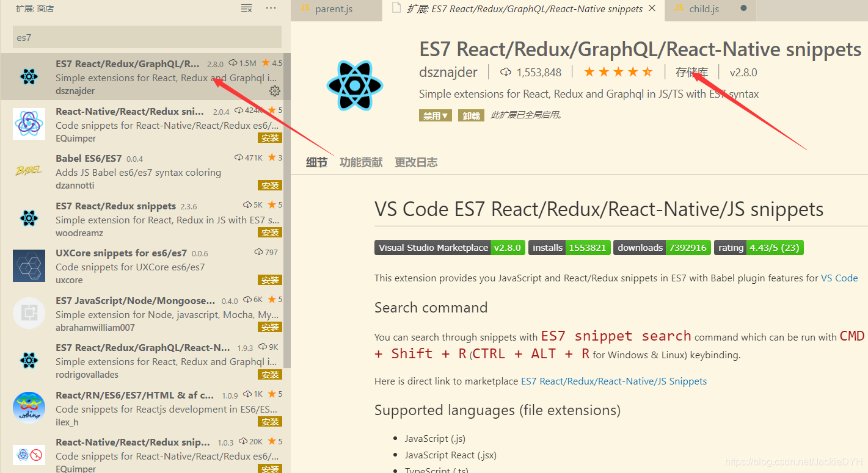Screen dimensions: 868x473
Task: Click the EQuimper 1.0.3 extension icon
Action: tap(29, 455)
